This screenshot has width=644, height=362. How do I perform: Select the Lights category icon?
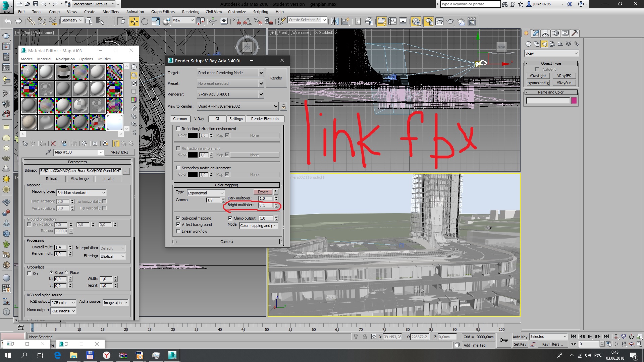pos(544,44)
